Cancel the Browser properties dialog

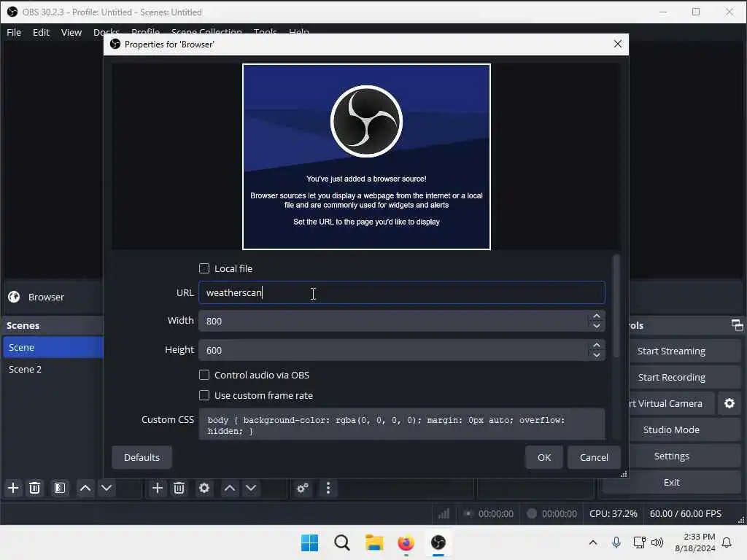click(594, 457)
